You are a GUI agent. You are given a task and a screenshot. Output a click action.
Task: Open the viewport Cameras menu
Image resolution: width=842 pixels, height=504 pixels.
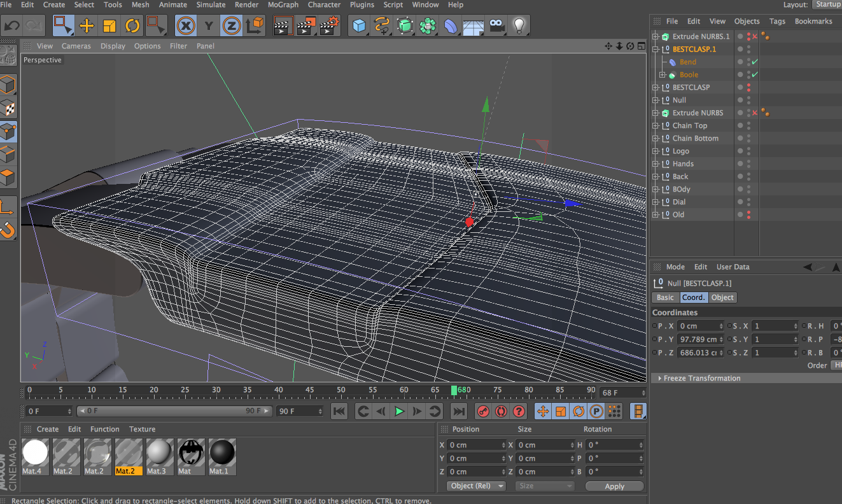76,46
